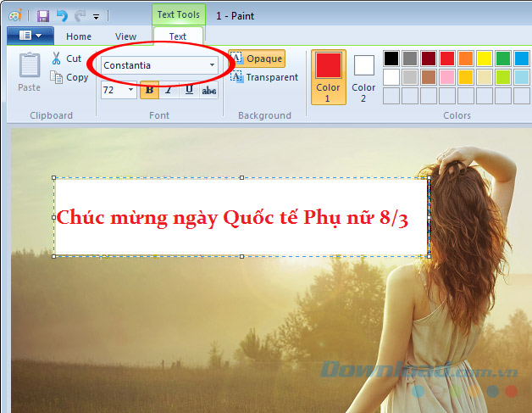The image size is (532, 413).
Task: Pick the green color swatch
Action: [x=503, y=59]
